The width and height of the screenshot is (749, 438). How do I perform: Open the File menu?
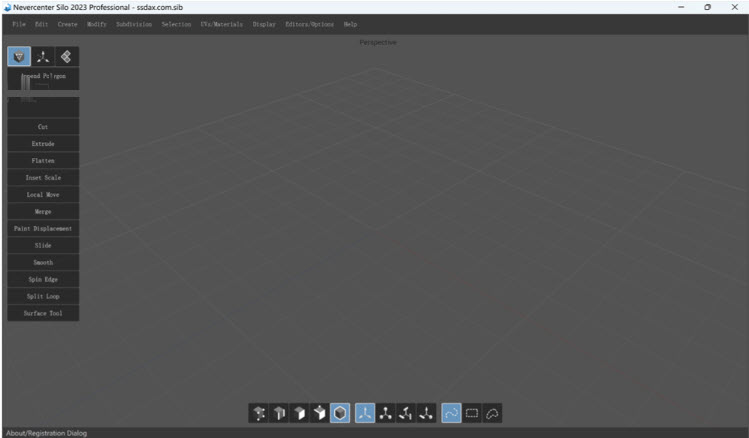(x=19, y=24)
